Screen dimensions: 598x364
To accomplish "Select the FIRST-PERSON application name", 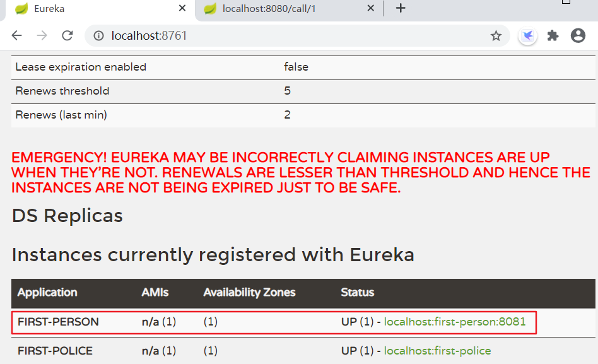I will (x=58, y=322).
